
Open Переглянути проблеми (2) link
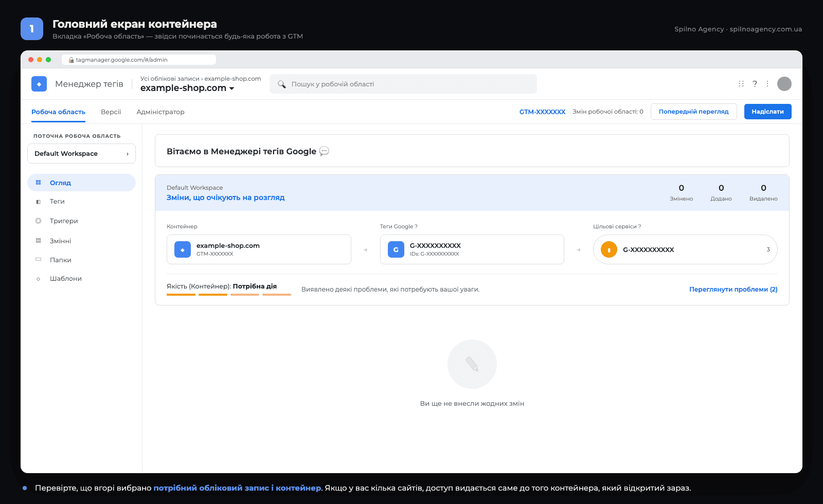733,290
